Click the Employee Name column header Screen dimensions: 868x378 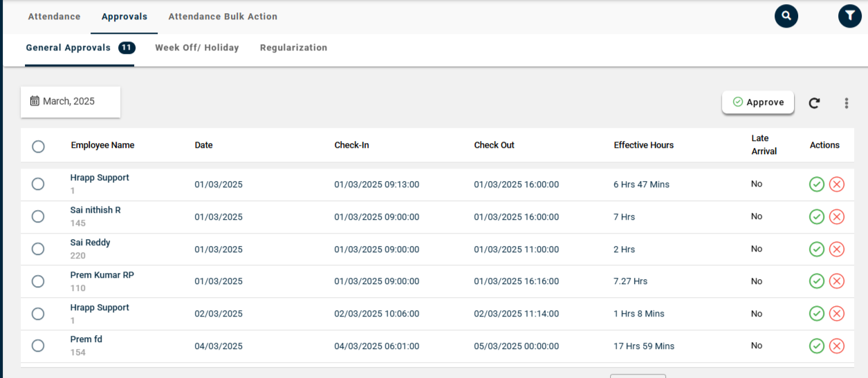102,145
